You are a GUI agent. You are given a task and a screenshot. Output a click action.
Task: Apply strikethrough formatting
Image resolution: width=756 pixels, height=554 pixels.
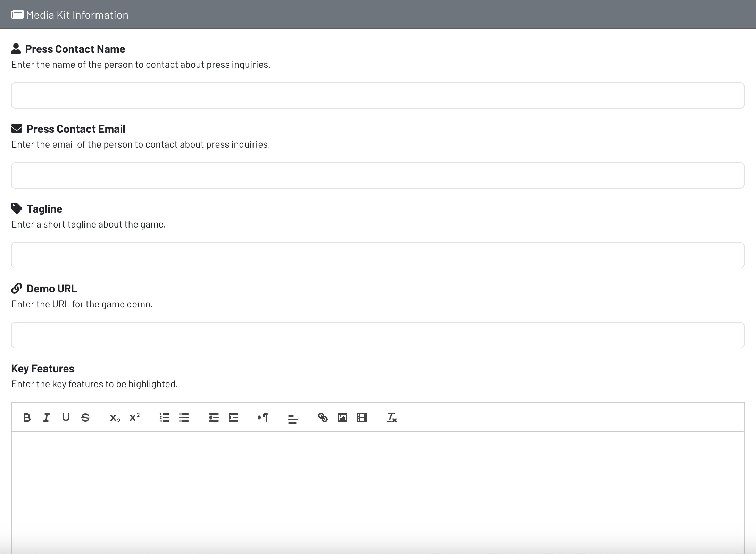click(x=85, y=417)
